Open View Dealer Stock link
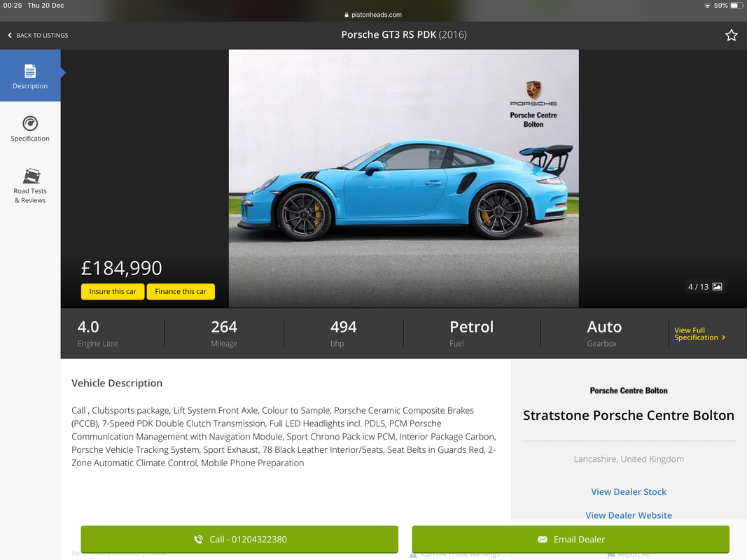The height and width of the screenshot is (560, 747). 629,492
